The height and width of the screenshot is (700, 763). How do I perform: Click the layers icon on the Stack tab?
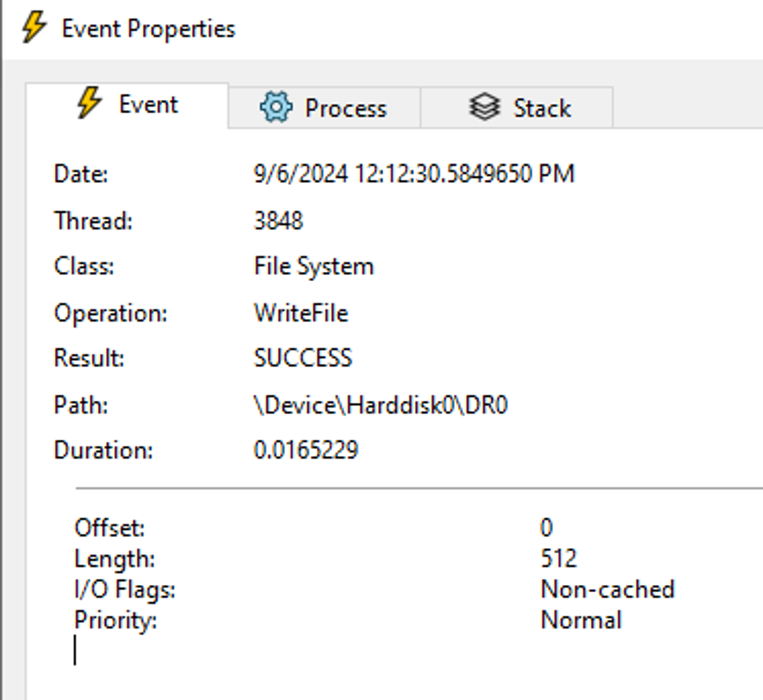[x=485, y=107]
